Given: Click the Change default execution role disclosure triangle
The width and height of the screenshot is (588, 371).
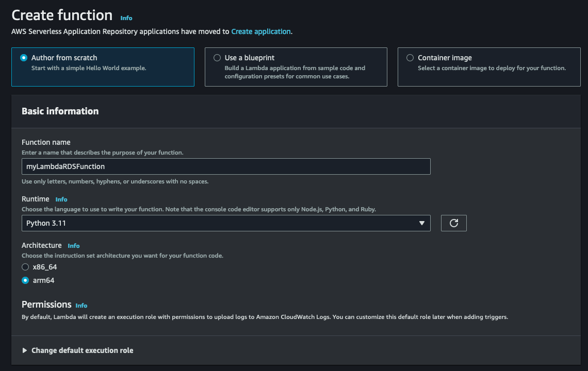Looking at the screenshot, I should coord(24,350).
